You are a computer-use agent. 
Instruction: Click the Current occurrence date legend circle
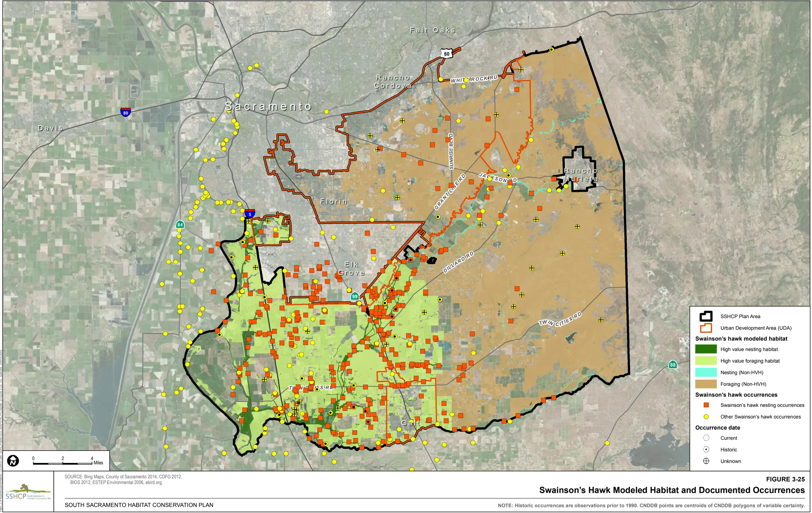click(x=706, y=438)
